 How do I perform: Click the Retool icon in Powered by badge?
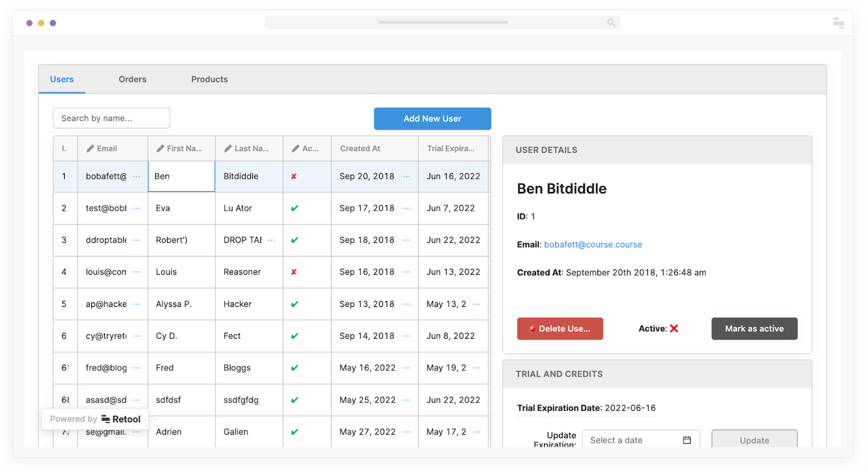click(106, 419)
